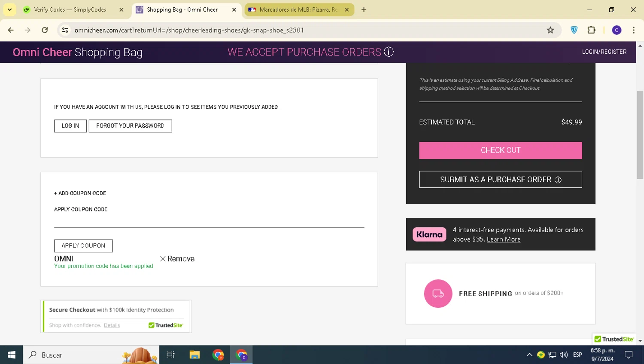Open the tab search dropdown arrow
644x364 pixels.
click(x=9, y=9)
